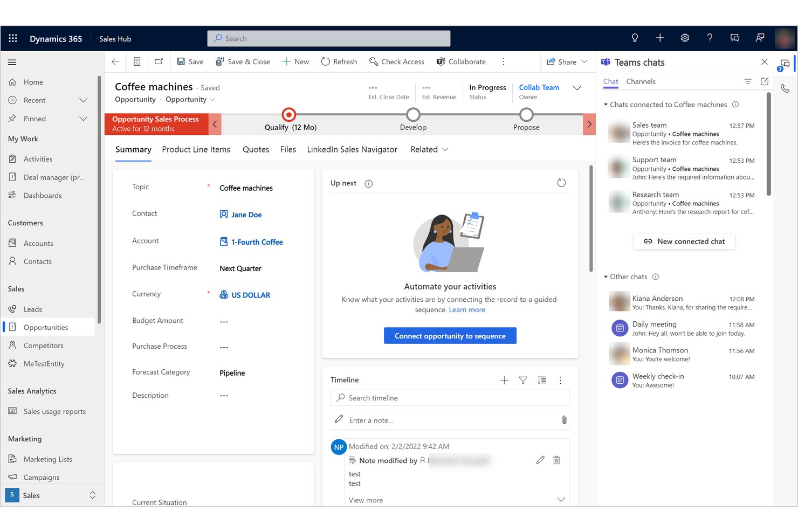Screen dimensions: 798x532
Task: Edit the note with pencil icon
Action: (x=540, y=460)
